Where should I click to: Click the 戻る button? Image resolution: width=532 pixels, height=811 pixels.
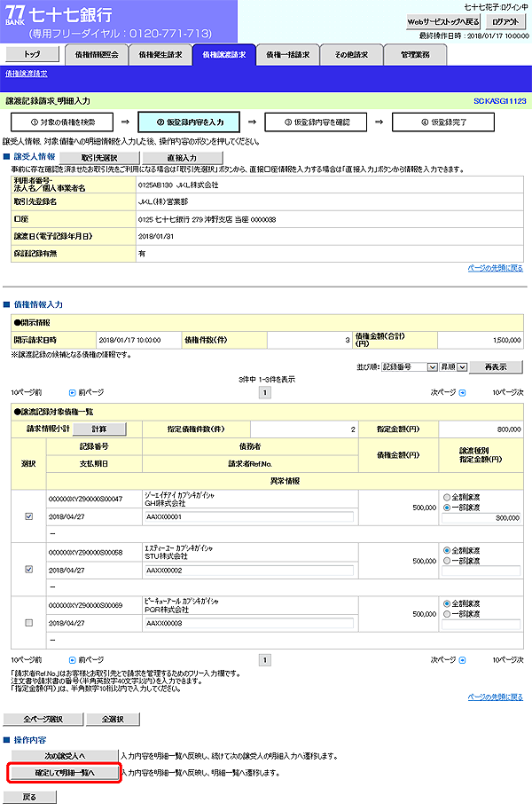pyautogui.click(x=29, y=797)
